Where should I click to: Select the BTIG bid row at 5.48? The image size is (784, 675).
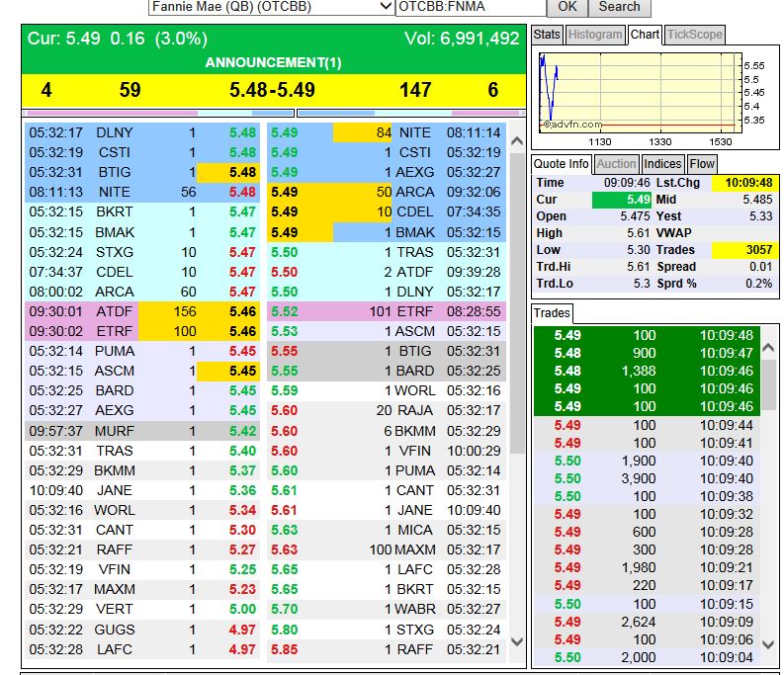pos(142,172)
